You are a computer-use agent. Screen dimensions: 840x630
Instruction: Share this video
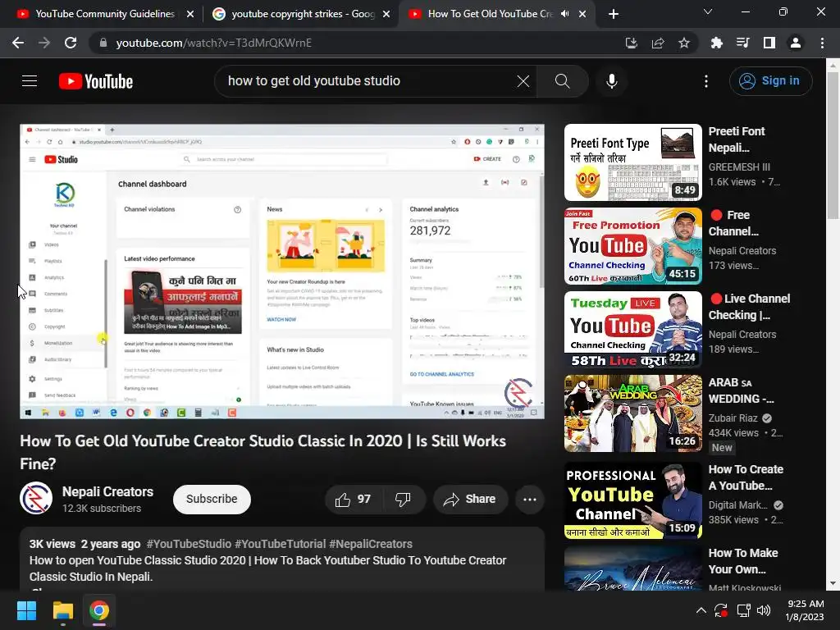[470, 500]
